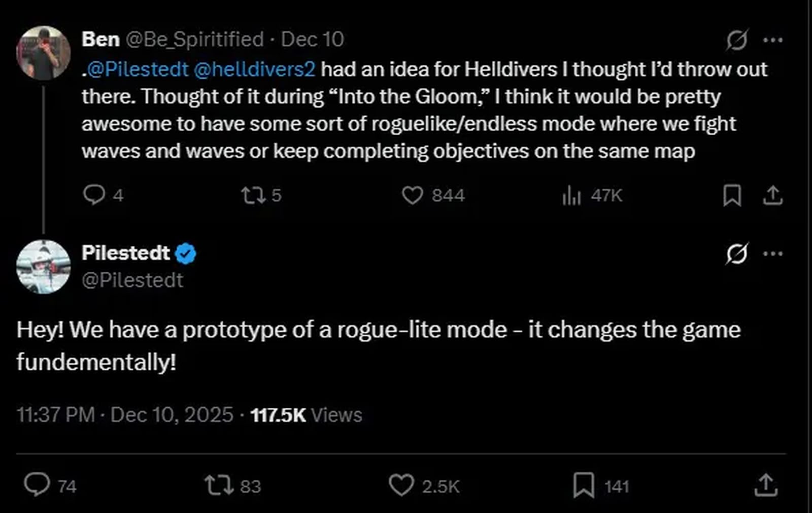Like Pilestedt's tweet
812x513 pixels.
click(401, 485)
